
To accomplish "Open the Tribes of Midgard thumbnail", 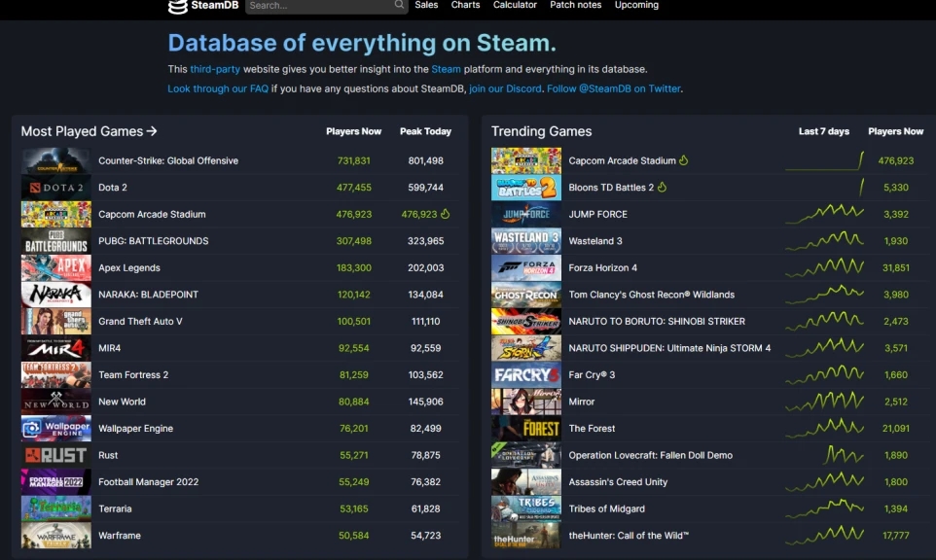I will click(526, 508).
